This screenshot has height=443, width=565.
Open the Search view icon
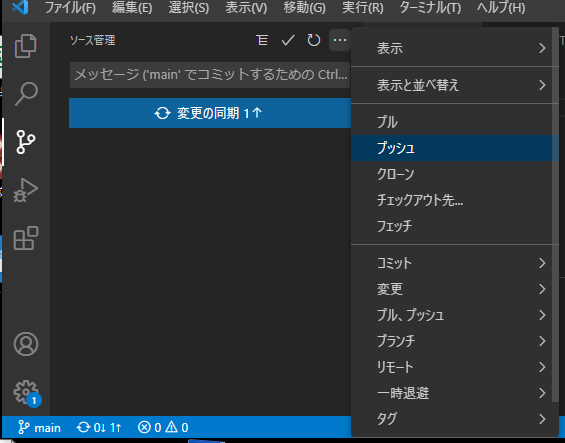click(26, 93)
